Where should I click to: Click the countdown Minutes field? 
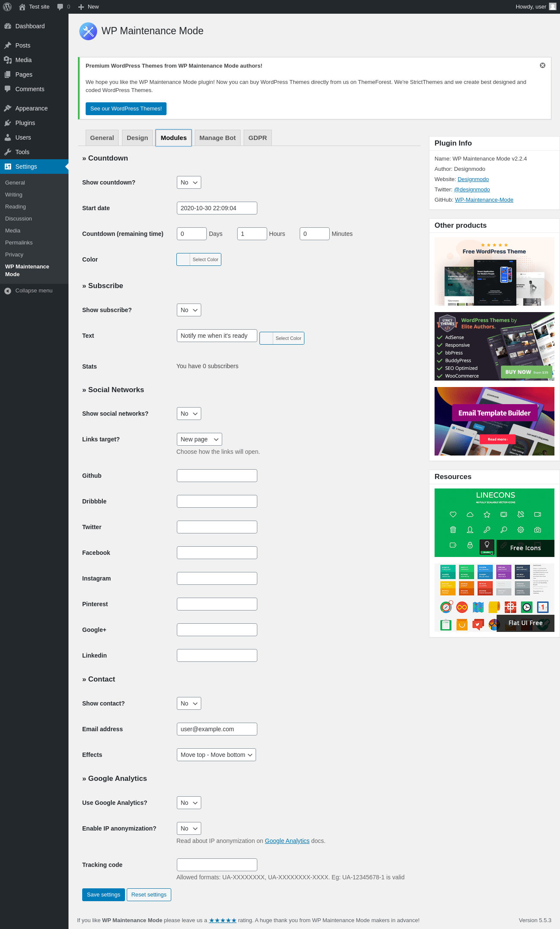point(315,234)
